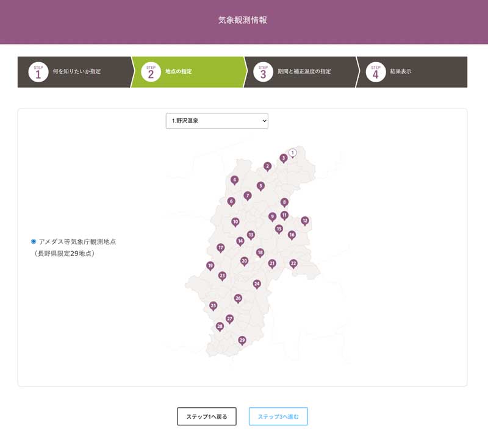Go to step 1 何を知りたいか指定
The height and width of the screenshot is (448, 488).
tap(73, 72)
